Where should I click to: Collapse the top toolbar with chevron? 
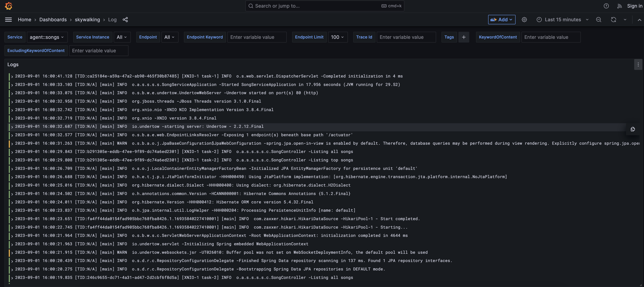click(639, 20)
